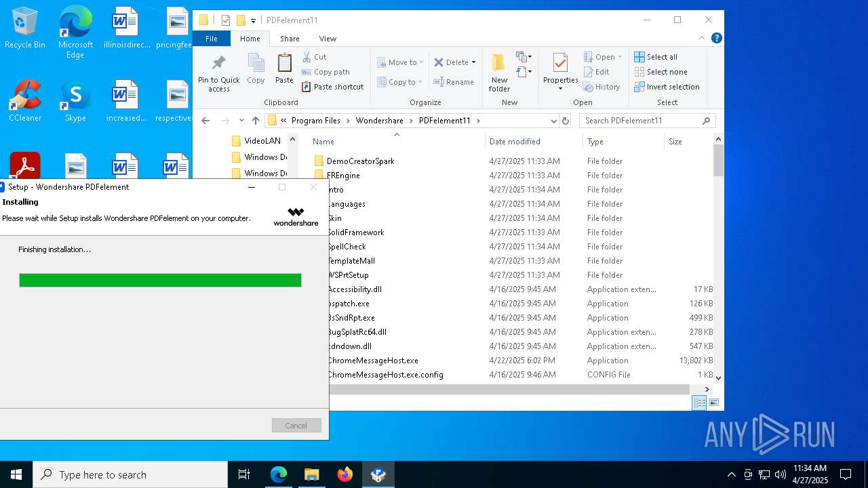The width and height of the screenshot is (868, 488).
Task: Click Cancel in Setup window
Action: [x=296, y=426]
